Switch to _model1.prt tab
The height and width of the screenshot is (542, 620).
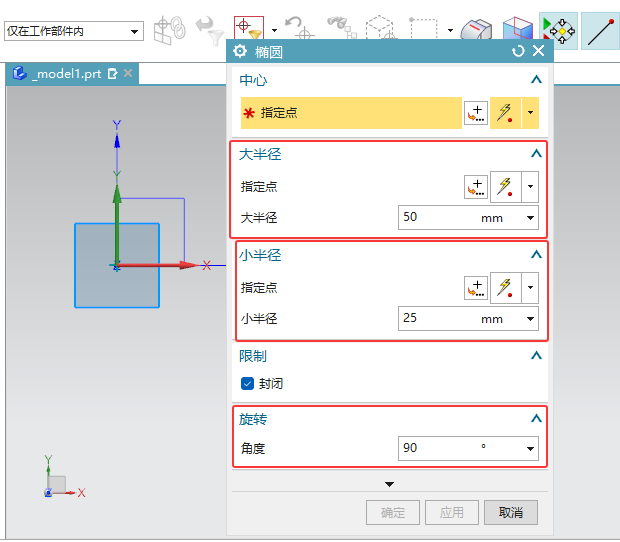click(x=68, y=74)
